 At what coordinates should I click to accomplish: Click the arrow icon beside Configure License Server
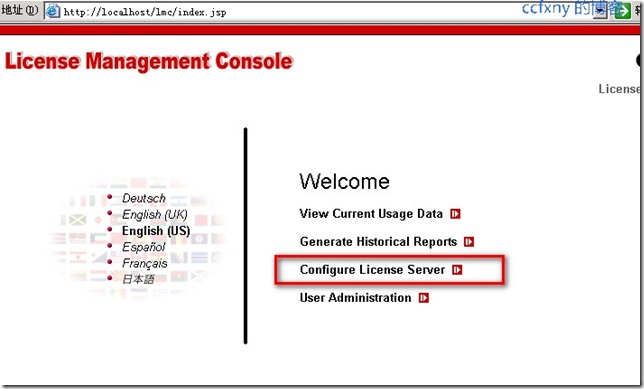pos(457,270)
